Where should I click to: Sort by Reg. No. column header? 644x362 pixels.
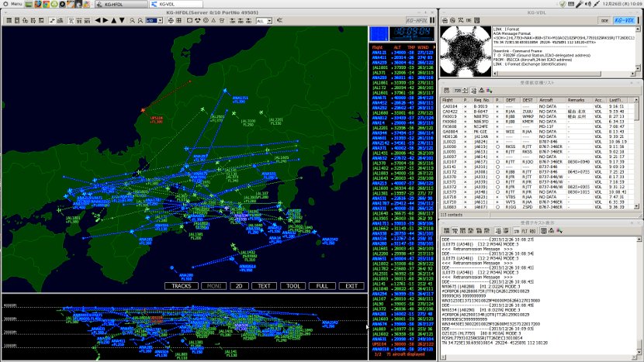tap(481, 100)
